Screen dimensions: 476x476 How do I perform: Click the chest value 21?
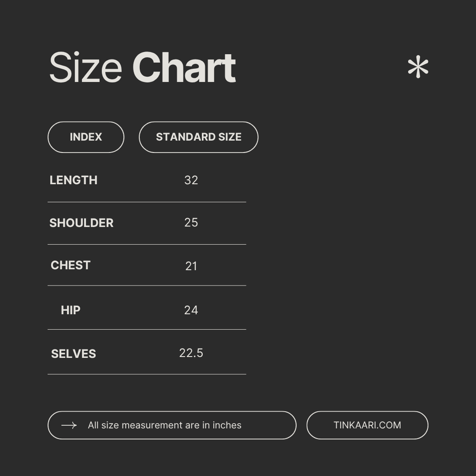tap(191, 266)
